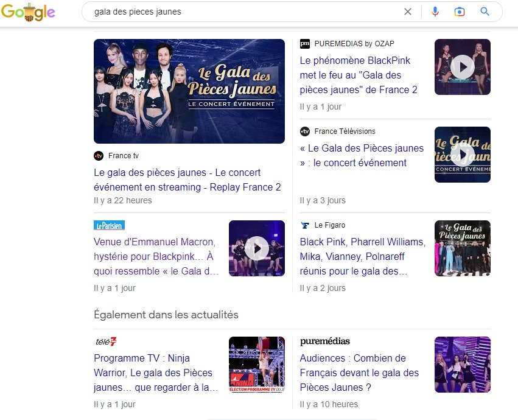Open the Black Pink, Pharrell Williams article
This screenshot has height=420, width=518.
tap(363, 256)
